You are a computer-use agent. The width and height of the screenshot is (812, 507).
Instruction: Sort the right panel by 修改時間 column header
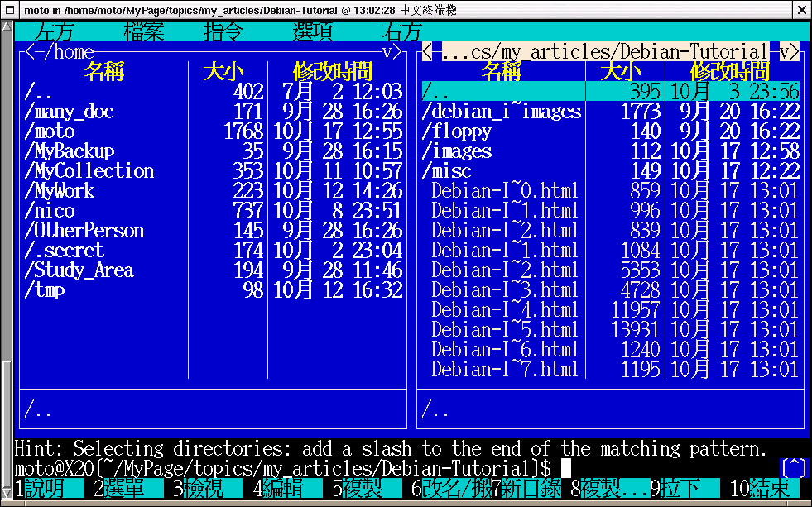(730, 71)
